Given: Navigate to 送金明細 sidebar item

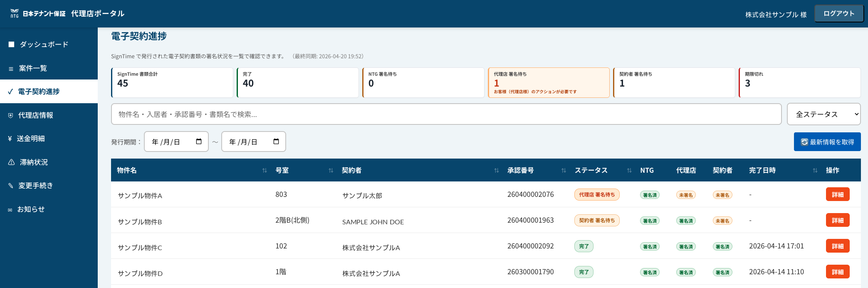Looking at the screenshot, I should (49, 139).
